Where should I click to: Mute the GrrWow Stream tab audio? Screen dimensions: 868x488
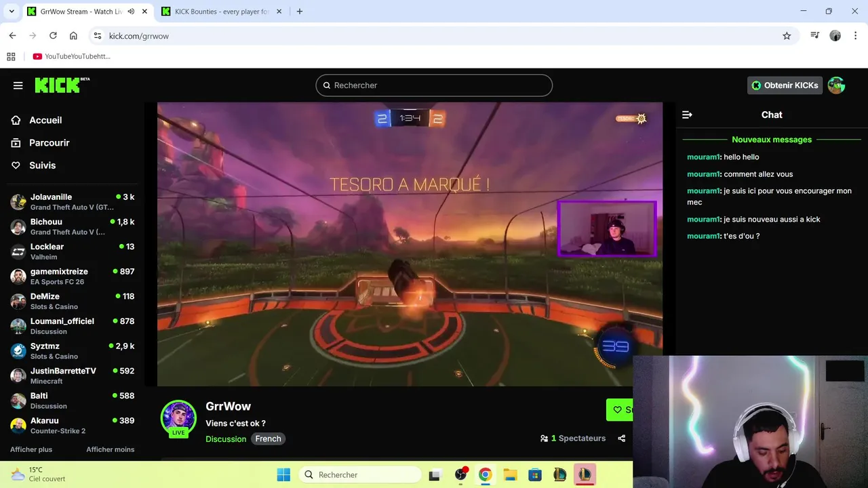[131, 12]
